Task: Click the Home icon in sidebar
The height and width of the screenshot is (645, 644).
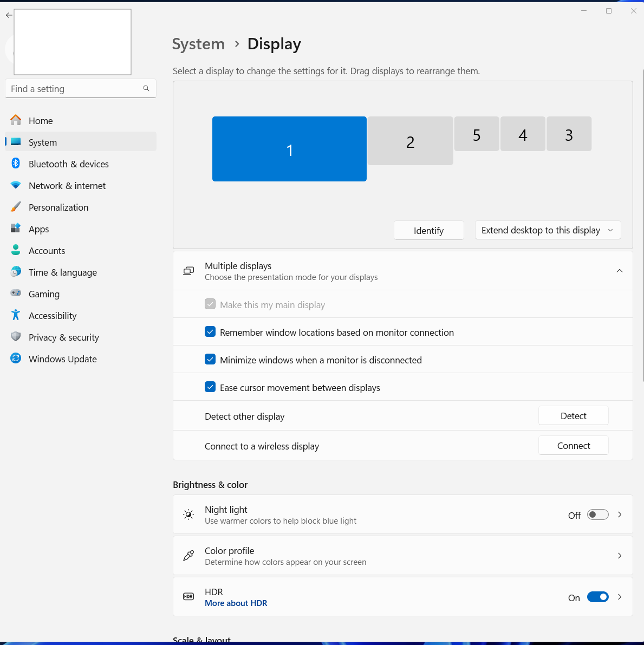Action: coord(16,120)
